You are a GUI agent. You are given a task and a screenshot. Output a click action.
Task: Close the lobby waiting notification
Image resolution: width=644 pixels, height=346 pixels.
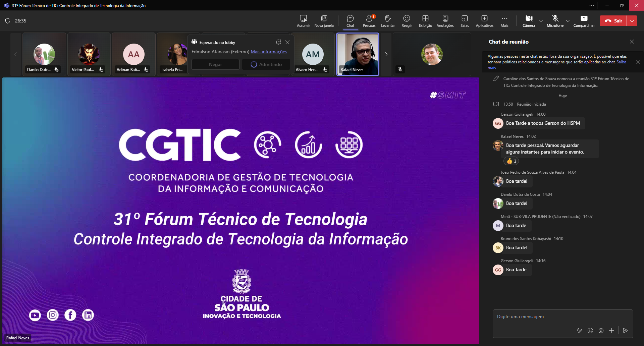click(287, 42)
